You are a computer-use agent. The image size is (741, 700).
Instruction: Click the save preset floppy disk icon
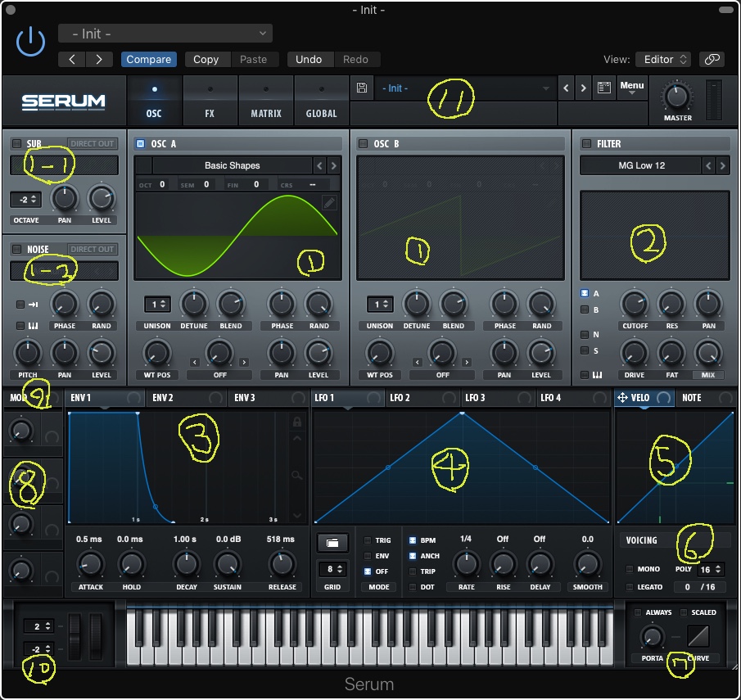click(x=362, y=88)
